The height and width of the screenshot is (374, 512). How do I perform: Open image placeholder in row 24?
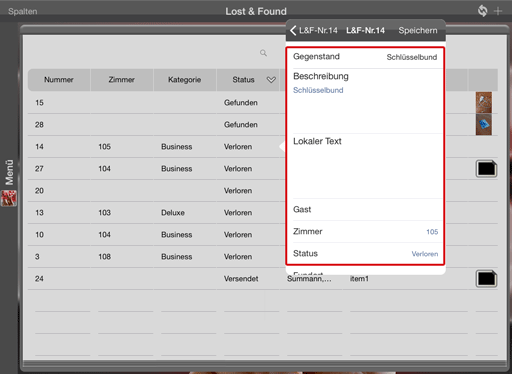[486, 279]
